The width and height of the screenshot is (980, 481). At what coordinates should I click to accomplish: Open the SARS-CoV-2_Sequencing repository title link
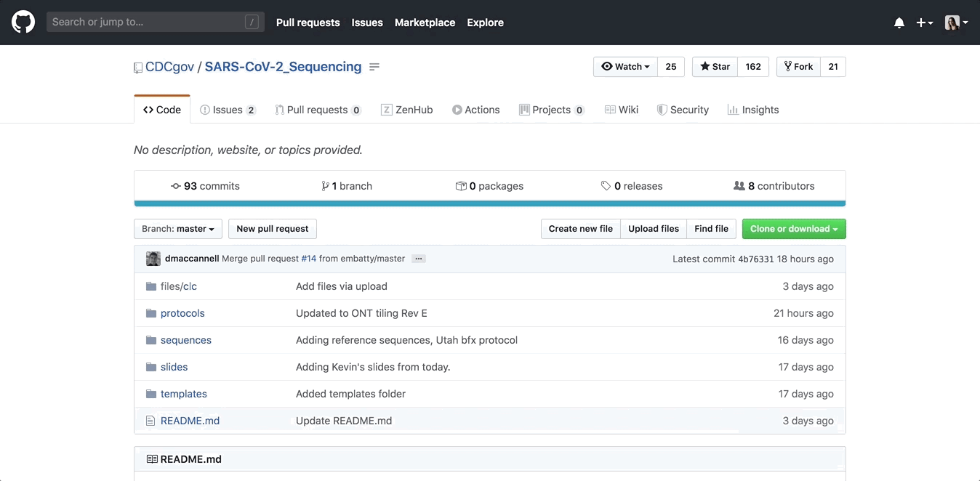point(283,67)
